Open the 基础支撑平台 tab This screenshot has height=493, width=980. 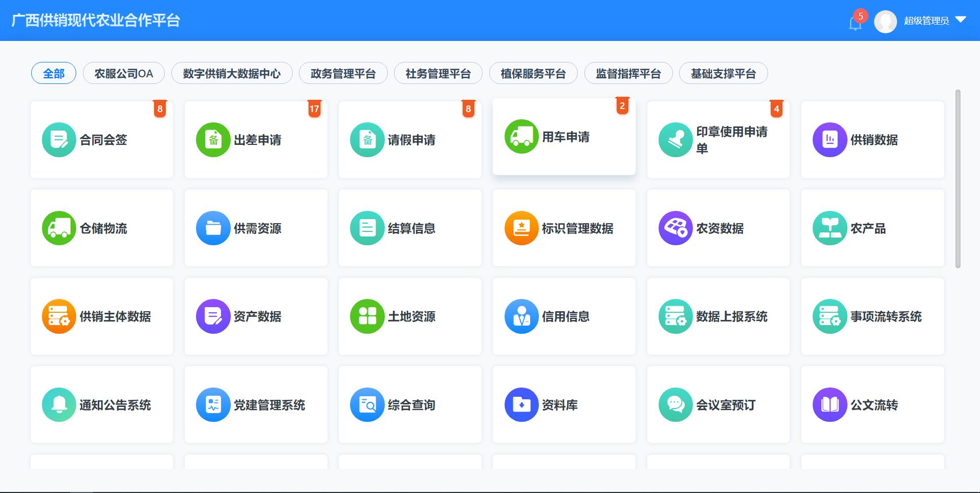pos(723,73)
